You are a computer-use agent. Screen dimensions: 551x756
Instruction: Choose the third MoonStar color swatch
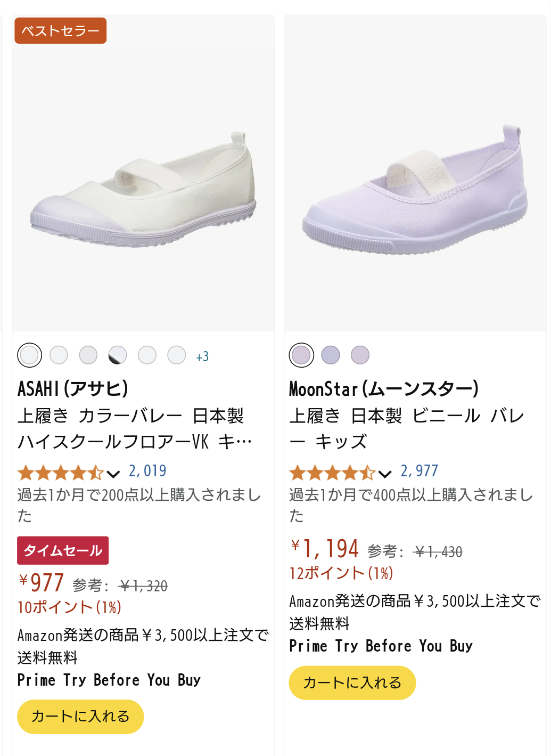360,355
